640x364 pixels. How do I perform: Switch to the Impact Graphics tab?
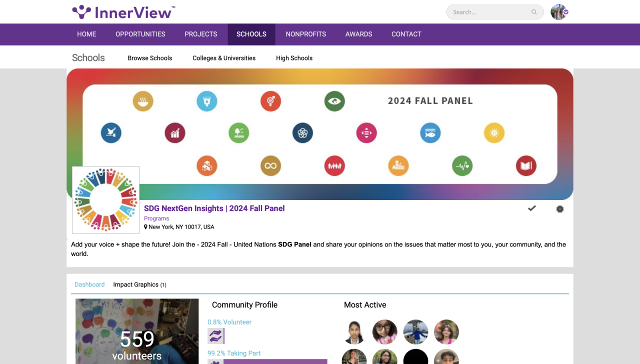[140, 284]
